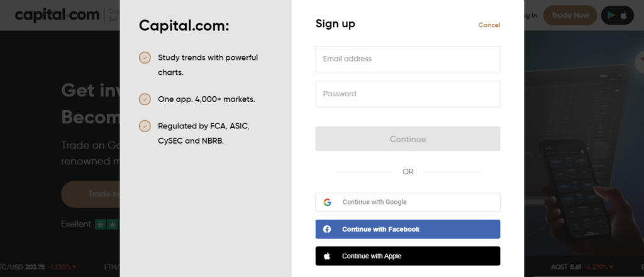Screen dimensions: 644x277
Task: Click the Facebook logo icon
Action: tap(327, 229)
